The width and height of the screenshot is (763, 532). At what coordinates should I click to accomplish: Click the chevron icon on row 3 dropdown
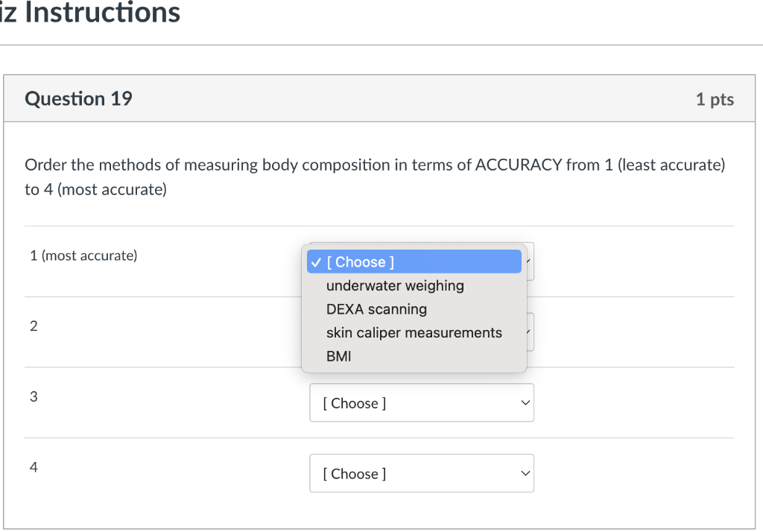[524, 402]
